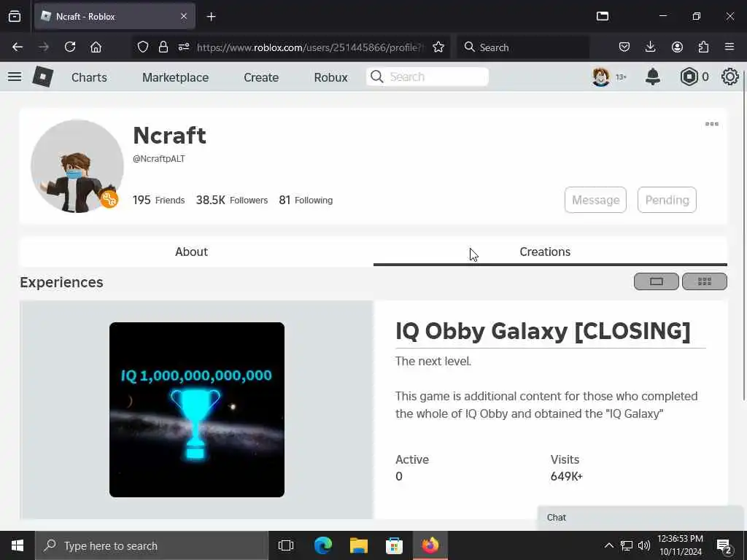Switch to the Creations tab
This screenshot has width=747, height=560.
[x=545, y=252]
